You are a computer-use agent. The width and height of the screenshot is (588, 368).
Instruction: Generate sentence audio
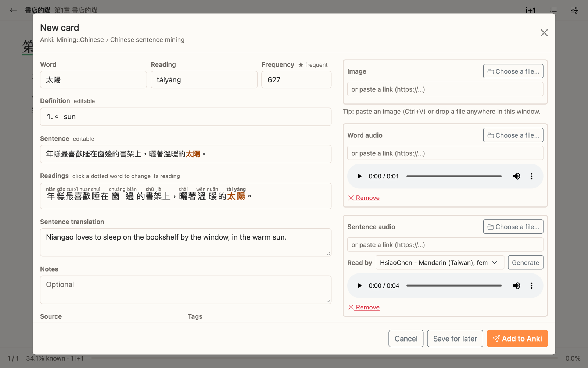click(526, 263)
